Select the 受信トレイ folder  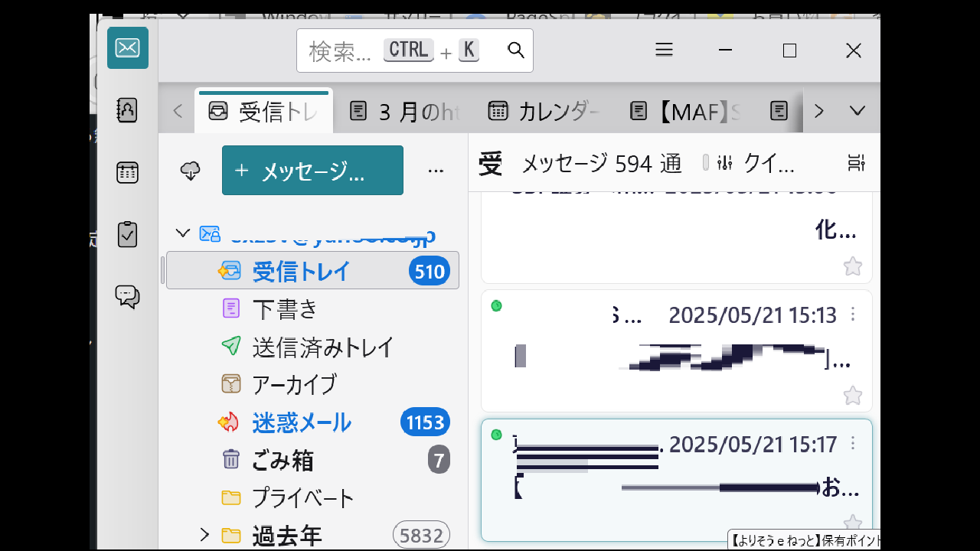coord(312,271)
